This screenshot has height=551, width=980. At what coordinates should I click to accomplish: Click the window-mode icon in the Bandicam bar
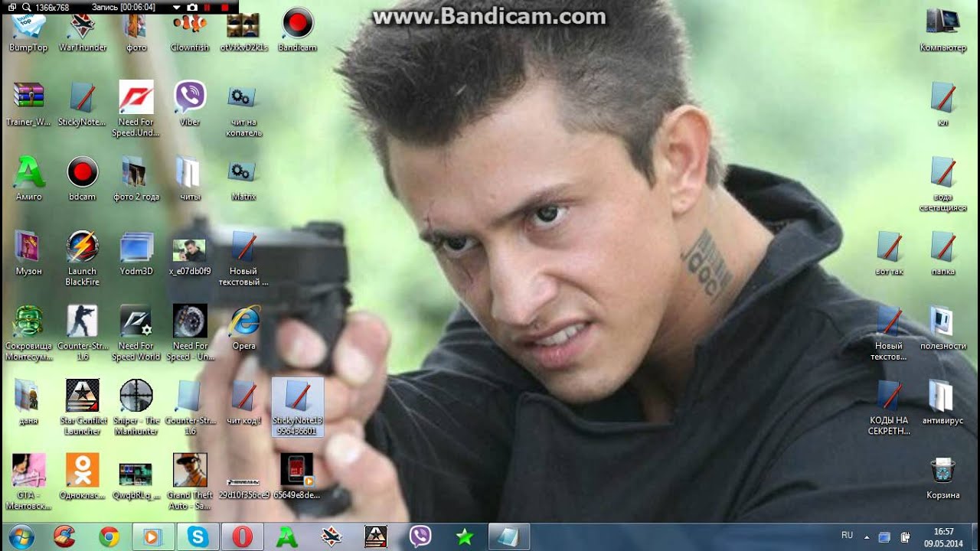point(11,7)
